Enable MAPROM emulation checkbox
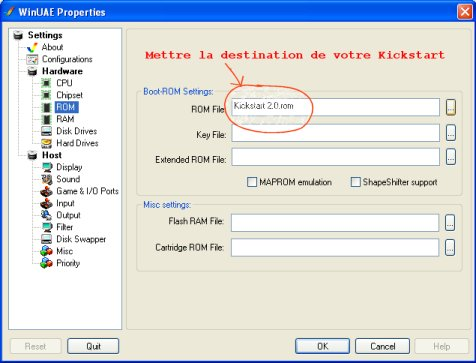Screen dimensions: 476x363 (x=252, y=182)
